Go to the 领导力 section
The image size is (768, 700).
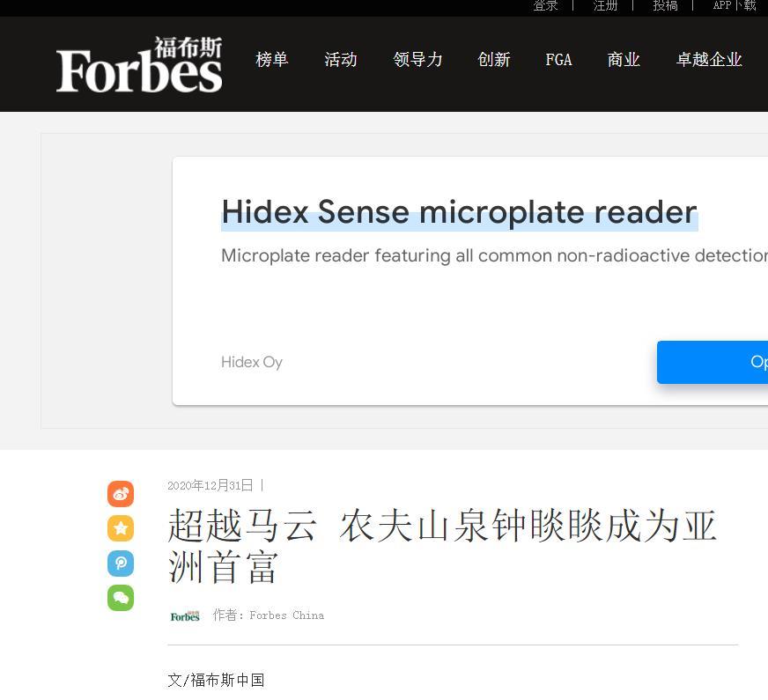pos(417,60)
